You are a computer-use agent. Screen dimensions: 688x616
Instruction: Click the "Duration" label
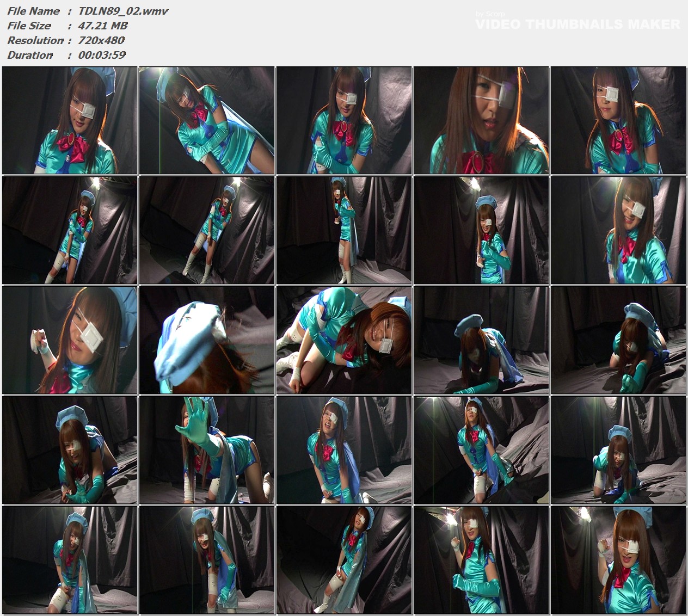(30, 55)
